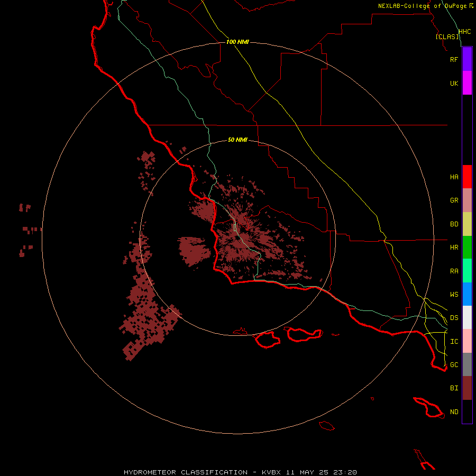Click the RF legend label
476x476 pixels.
pos(454,59)
